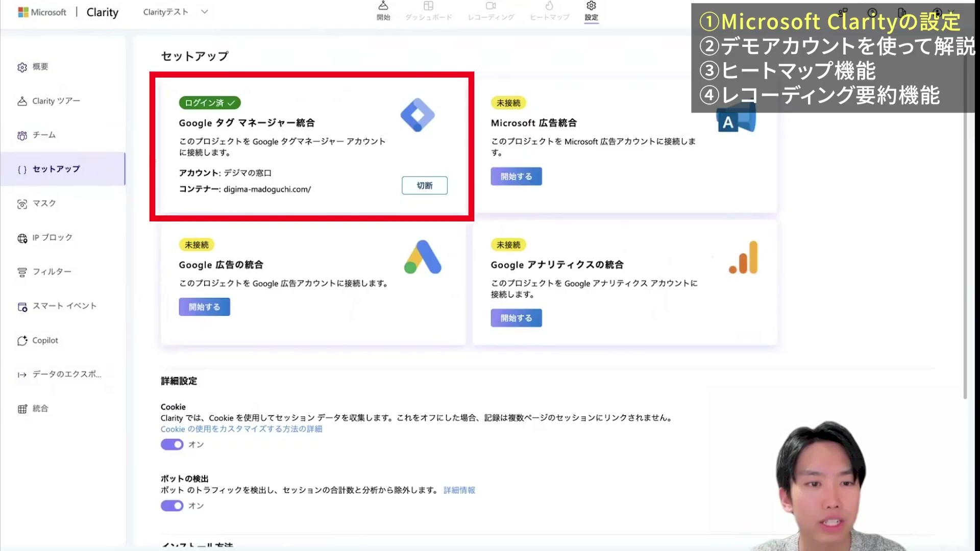Click the Copilot icon in sidebar
980x551 pixels.
tap(22, 341)
